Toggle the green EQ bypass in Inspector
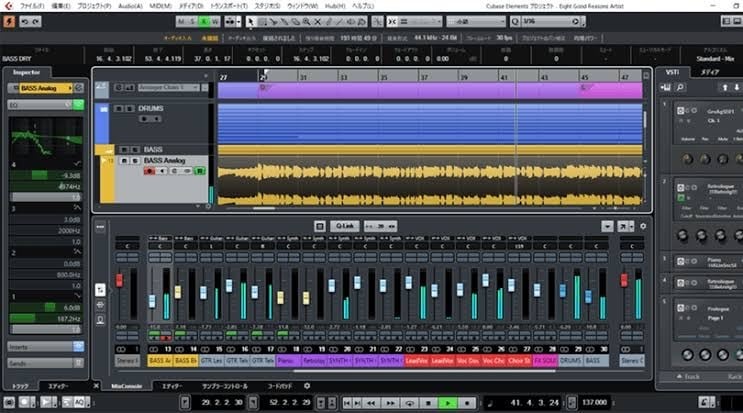Image resolution: width=743 pixels, height=413 pixels. (x=78, y=104)
